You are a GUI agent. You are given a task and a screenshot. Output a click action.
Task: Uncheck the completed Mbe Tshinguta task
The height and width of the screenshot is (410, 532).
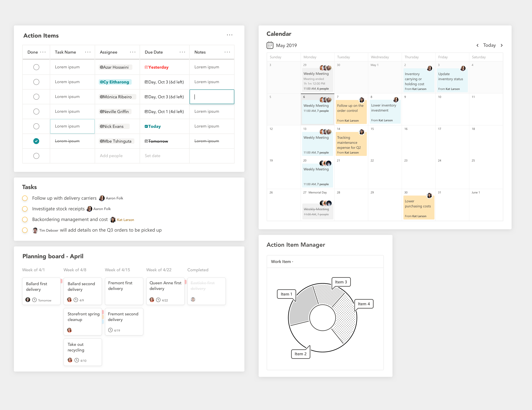coord(36,141)
